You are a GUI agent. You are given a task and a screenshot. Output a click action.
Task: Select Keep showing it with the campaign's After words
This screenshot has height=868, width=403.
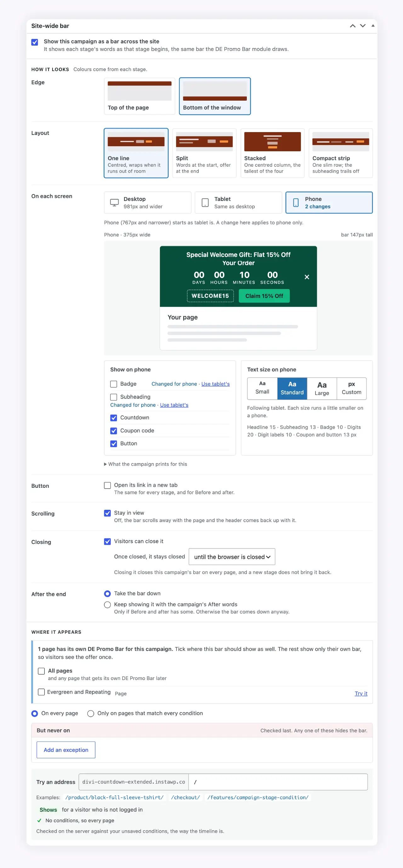point(107,605)
